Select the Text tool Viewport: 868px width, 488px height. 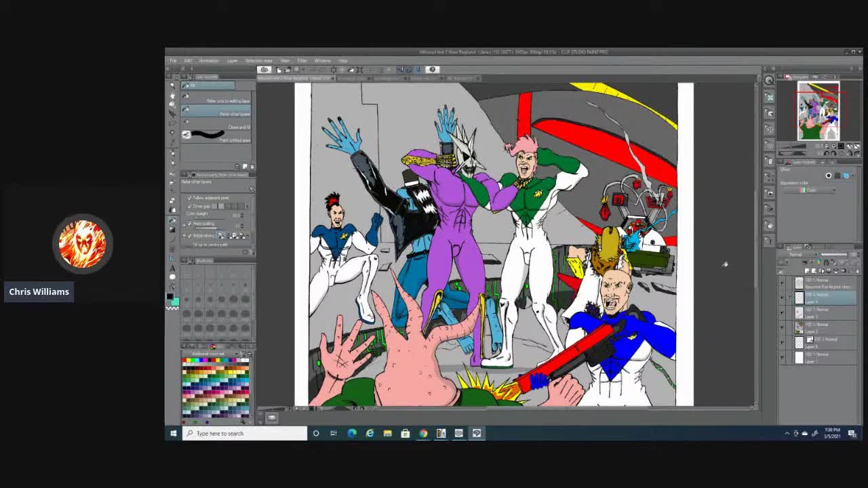coord(172,268)
